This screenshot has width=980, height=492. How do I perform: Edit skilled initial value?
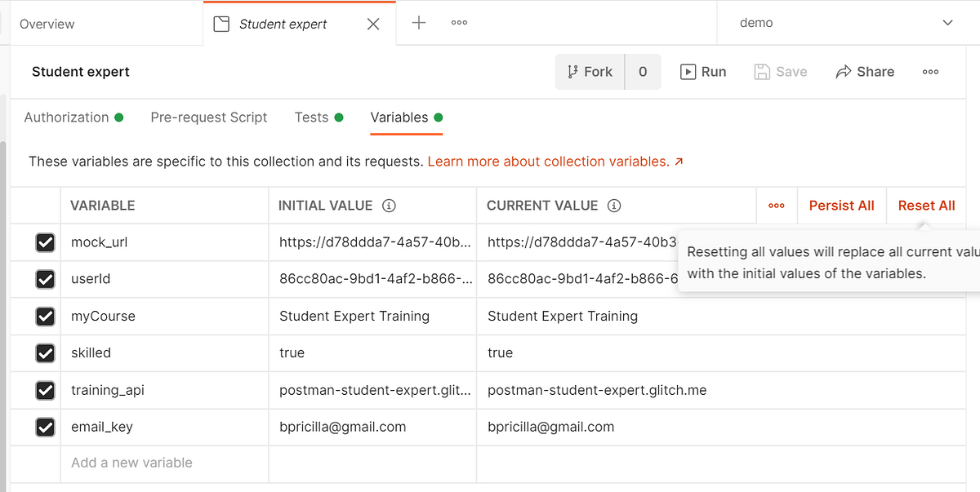coord(372,352)
